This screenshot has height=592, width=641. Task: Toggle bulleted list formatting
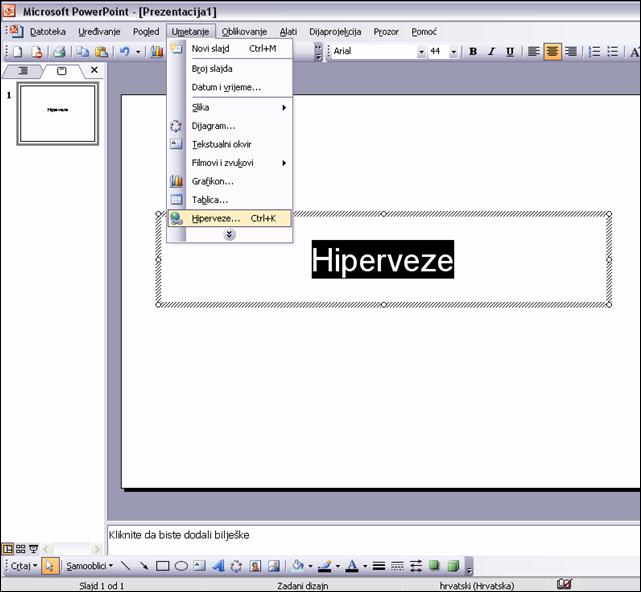(x=612, y=52)
